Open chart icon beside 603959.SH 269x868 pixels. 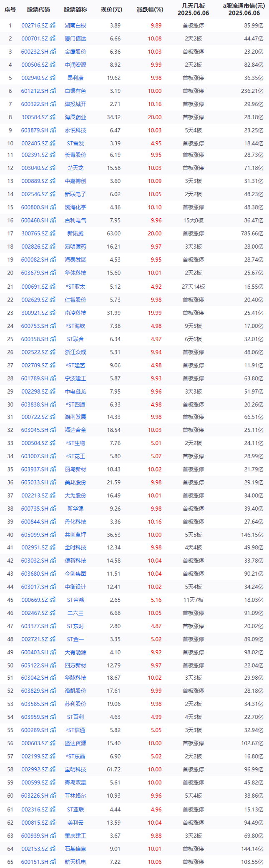53,717
